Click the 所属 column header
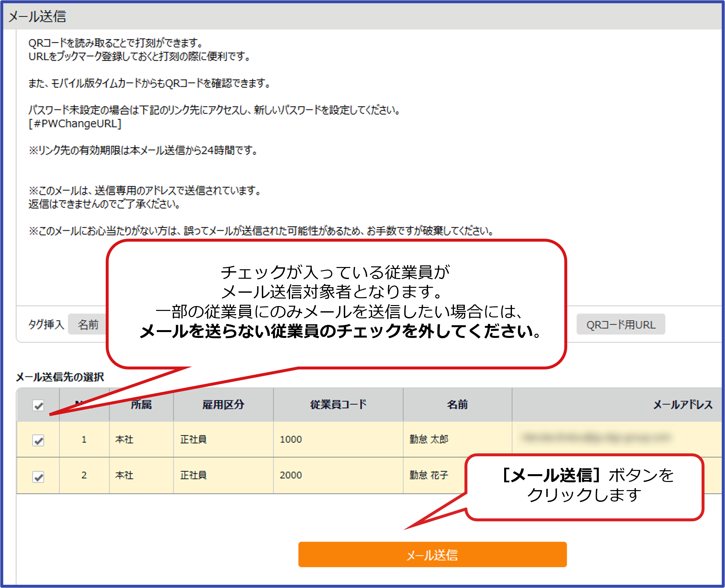The width and height of the screenshot is (725, 588). tap(141, 405)
